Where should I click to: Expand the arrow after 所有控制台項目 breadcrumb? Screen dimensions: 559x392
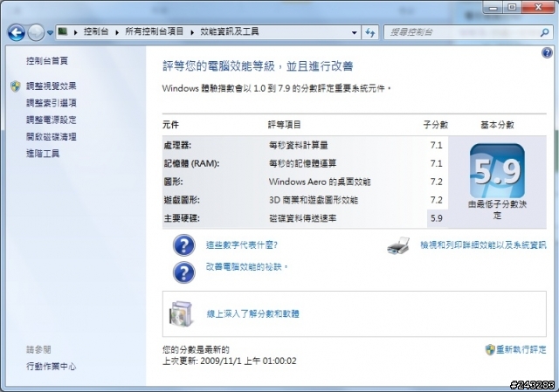(x=192, y=32)
